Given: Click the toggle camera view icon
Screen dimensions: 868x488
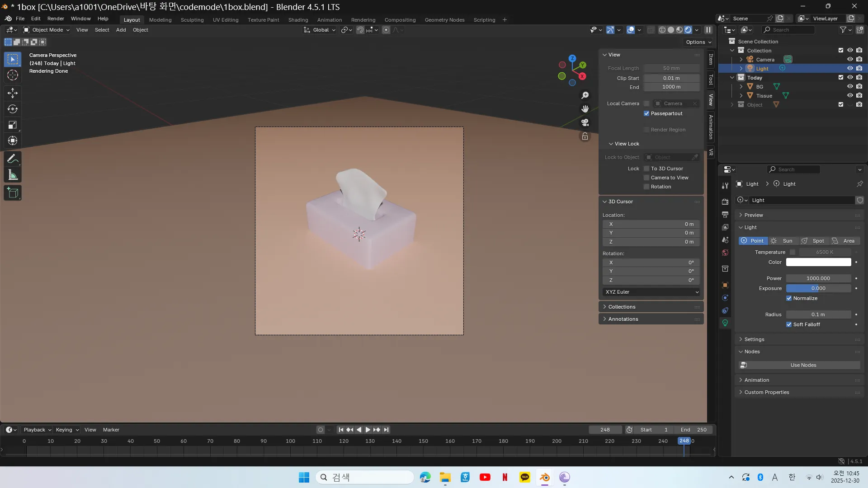Looking at the screenshot, I should (x=585, y=122).
